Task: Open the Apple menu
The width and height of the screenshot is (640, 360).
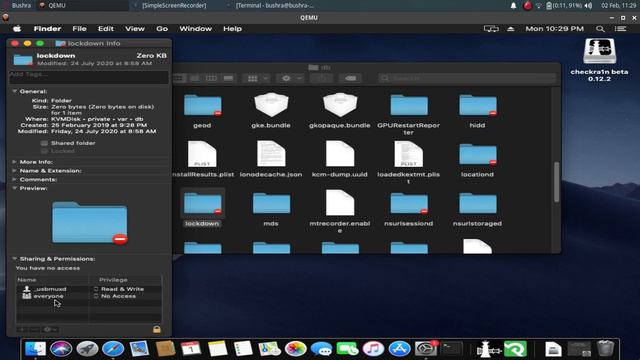Action: [x=17, y=29]
